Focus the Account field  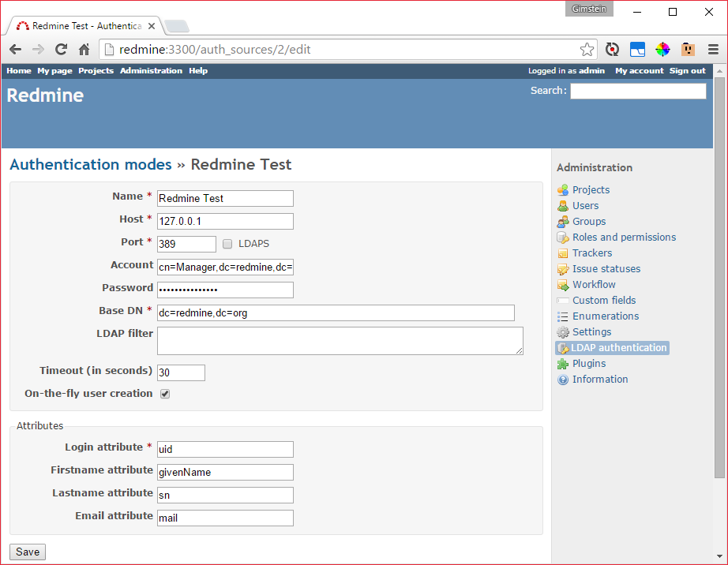[225, 268]
